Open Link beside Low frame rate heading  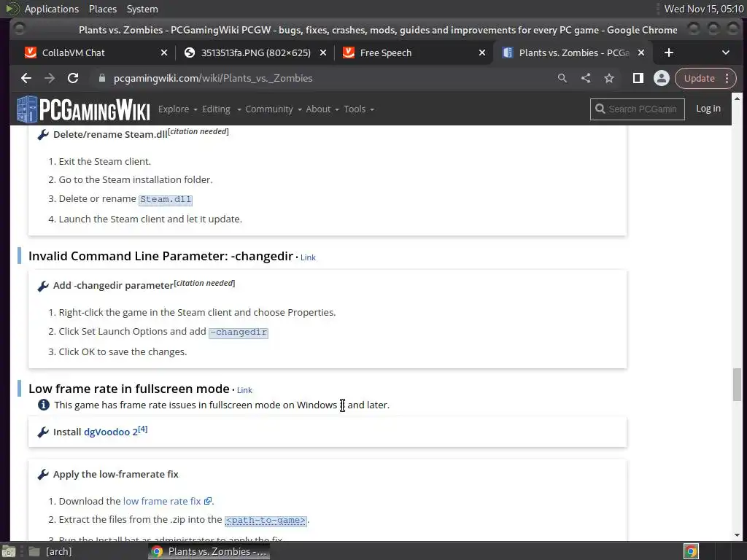click(244, 390)
